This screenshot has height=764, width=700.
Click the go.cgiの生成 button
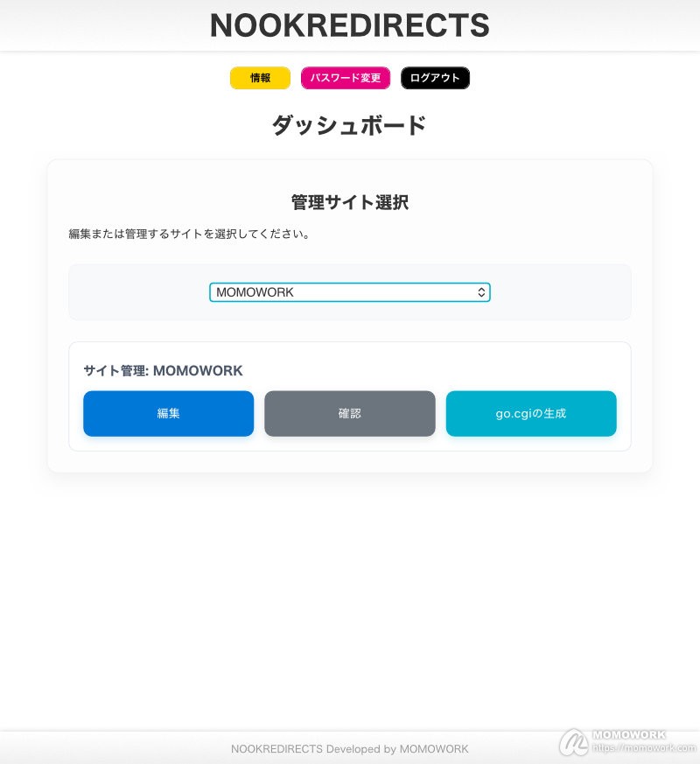[x=531, y=413]
